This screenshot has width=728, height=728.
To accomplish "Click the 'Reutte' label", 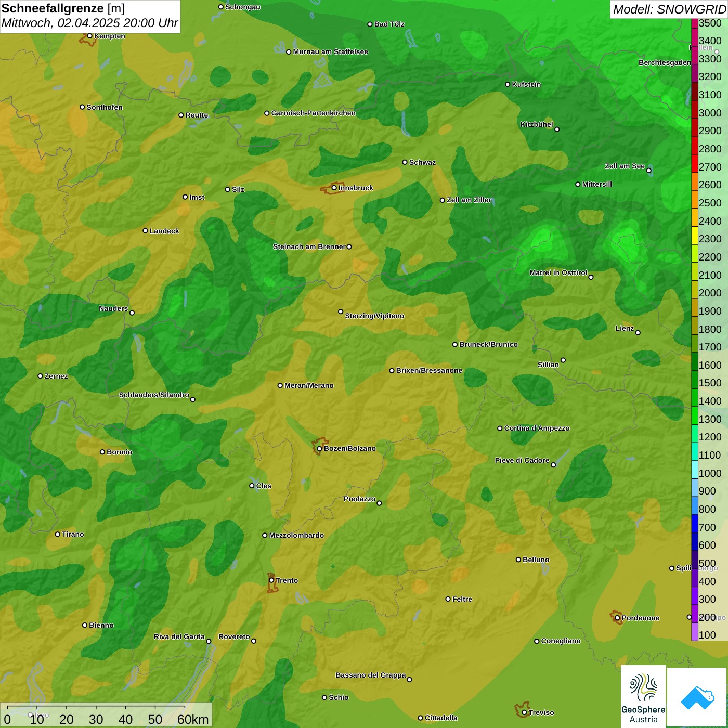I will (197, 115).
